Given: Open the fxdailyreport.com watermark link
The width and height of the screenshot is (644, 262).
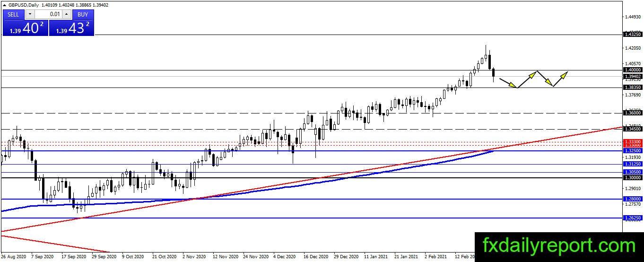Looking at the screenshot, I should 559,246.
